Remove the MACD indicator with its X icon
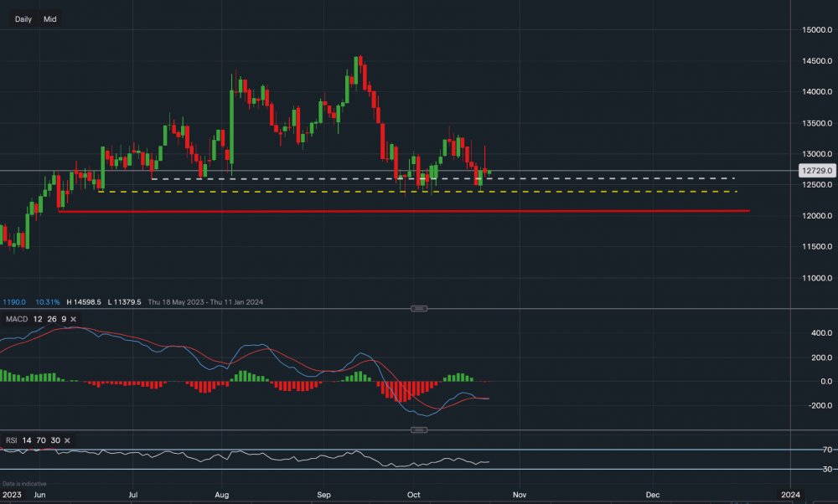Viewport: 838px width, 504px height. point(74,320)
